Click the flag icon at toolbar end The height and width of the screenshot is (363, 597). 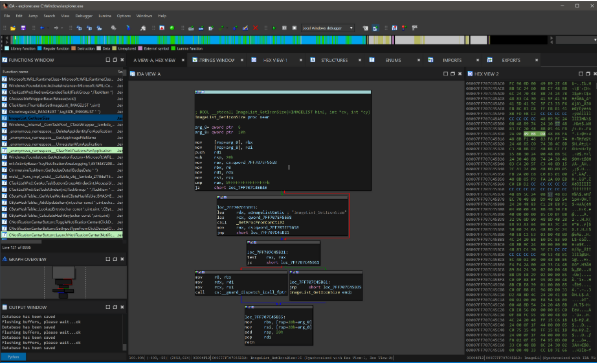415,28
